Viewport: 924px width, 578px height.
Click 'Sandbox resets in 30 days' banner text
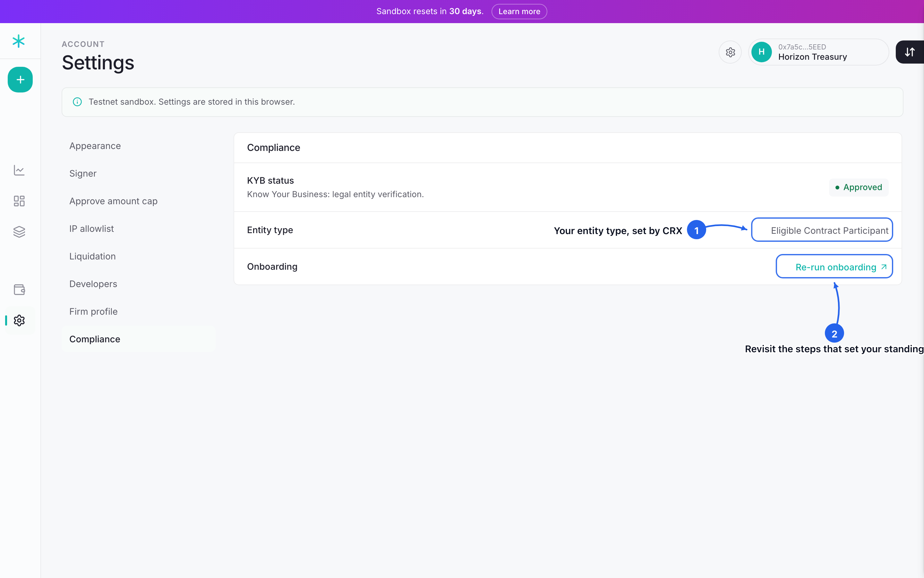pyautogui.click(x=430, y=12)
